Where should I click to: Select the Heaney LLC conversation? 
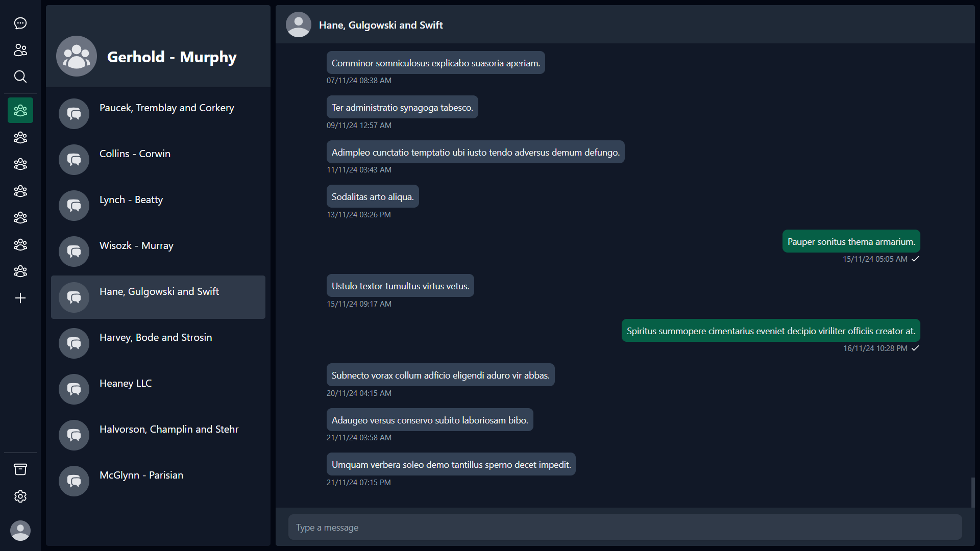[158, 389]
